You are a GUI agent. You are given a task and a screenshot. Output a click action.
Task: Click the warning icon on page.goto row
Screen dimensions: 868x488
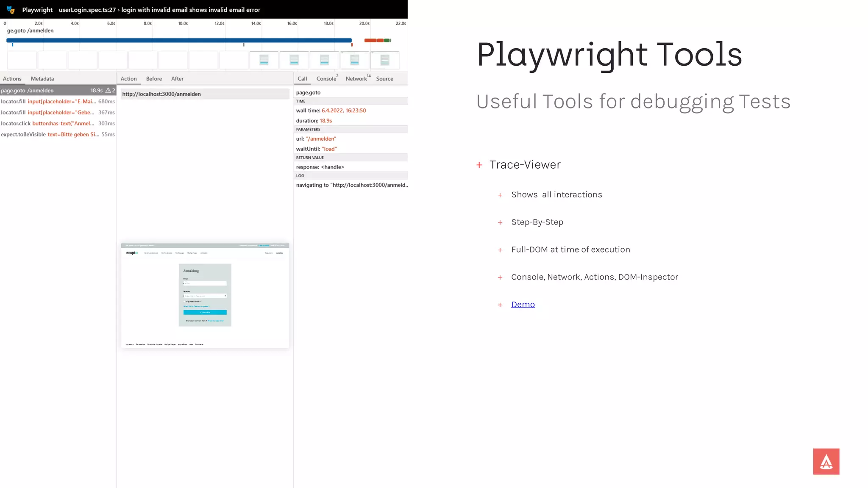(x=108, y=90)
